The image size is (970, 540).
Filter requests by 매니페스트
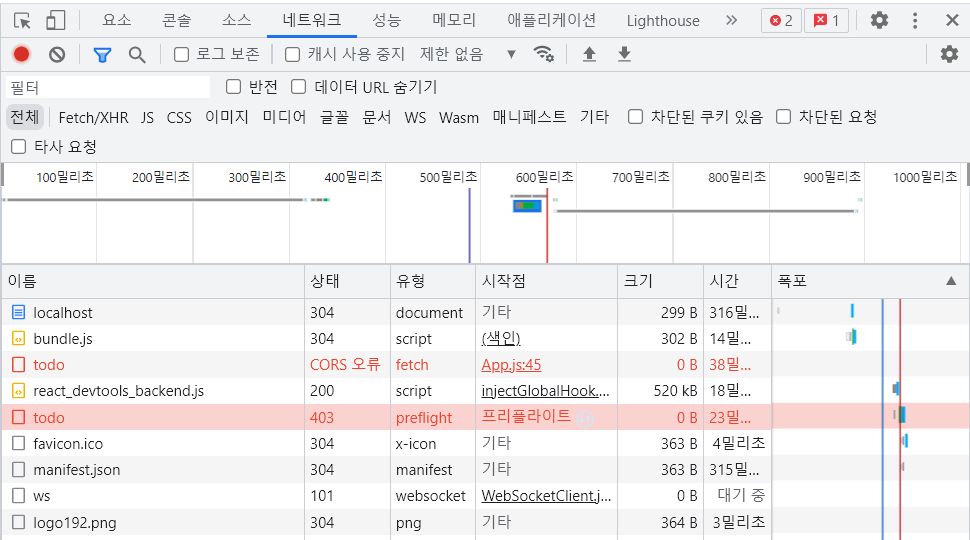pyautogui.click(x=529, y=117)
